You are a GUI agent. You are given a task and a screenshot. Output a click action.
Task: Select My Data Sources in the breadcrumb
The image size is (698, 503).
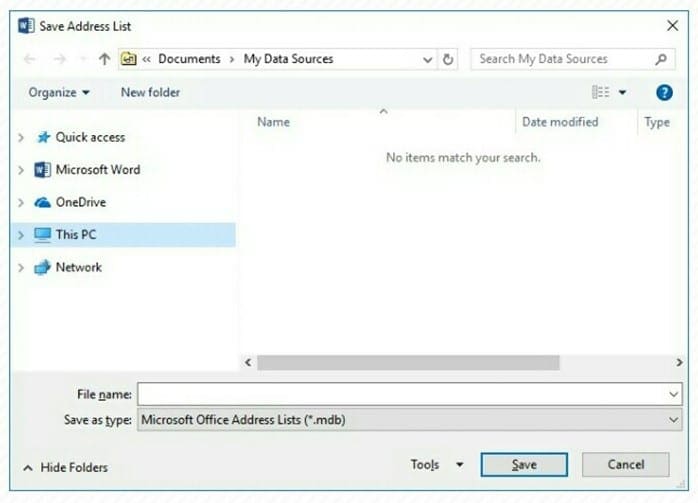pyautogui.click(x=288, y=59)
